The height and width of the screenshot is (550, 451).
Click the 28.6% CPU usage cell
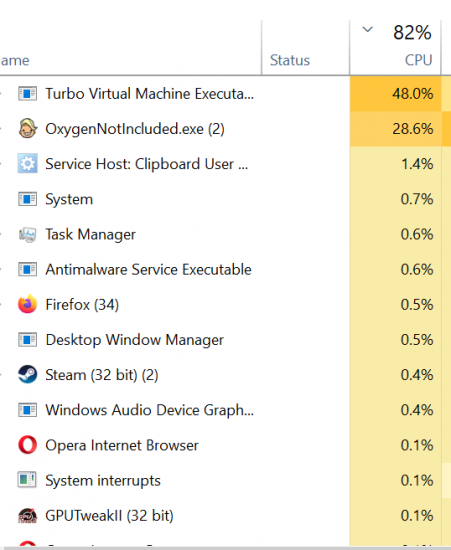395,129
